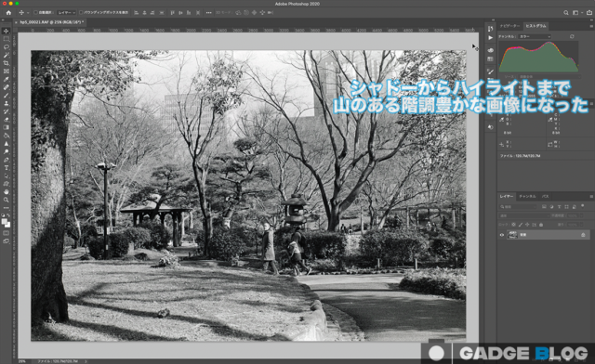Refresh the histogram with the circular arrow icon

pos(572,36)
